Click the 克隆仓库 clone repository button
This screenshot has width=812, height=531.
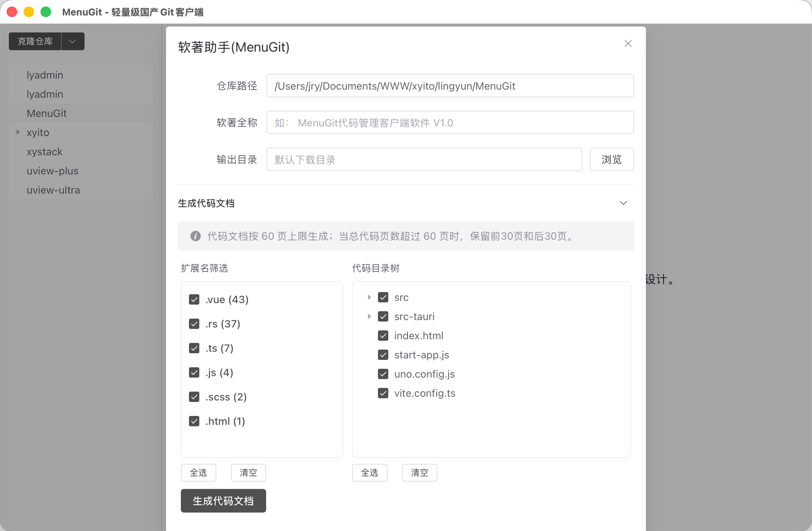[35, 41]
